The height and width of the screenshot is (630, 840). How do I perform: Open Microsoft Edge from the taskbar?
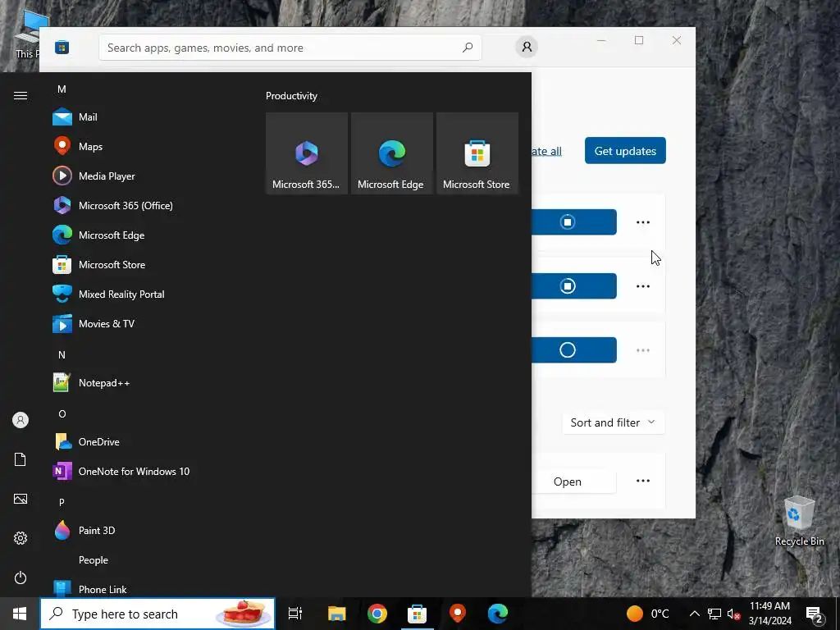coord(498,614)
